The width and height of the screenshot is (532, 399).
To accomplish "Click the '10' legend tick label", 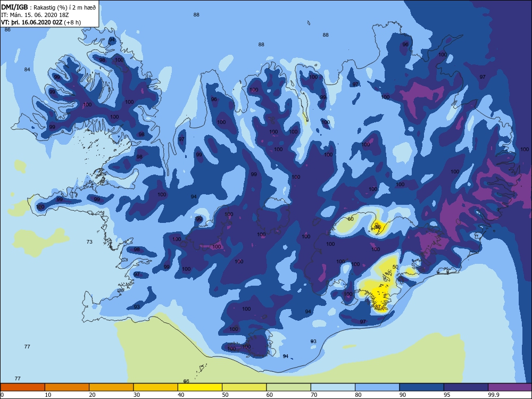I will tap(48, 395).
